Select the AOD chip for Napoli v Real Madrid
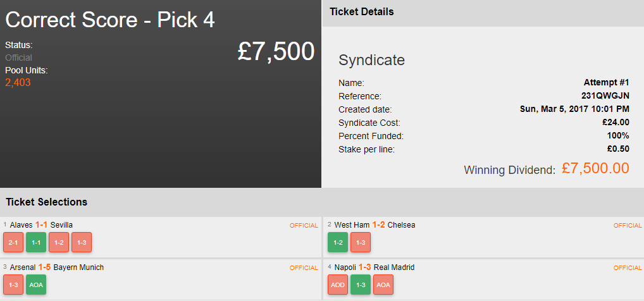The height and width of the screenshot is (301, 644). pyautogui.click(x=338, y=285)
